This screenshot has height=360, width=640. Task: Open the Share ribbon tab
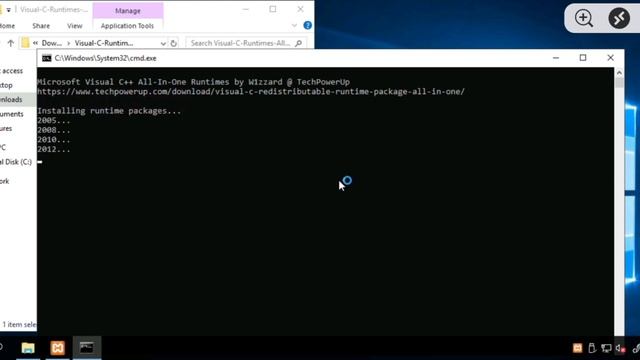click(41, 26)
